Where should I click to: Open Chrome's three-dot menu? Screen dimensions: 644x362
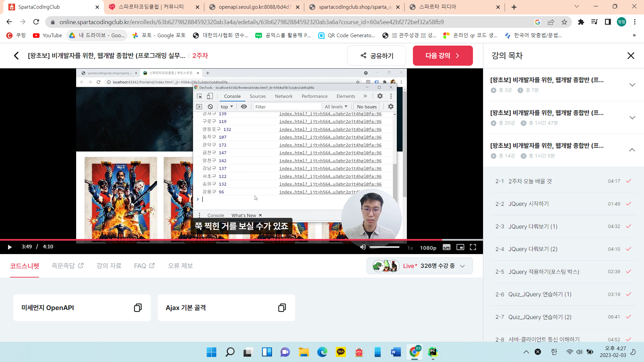pyautogui.click(x=635, y=22)
